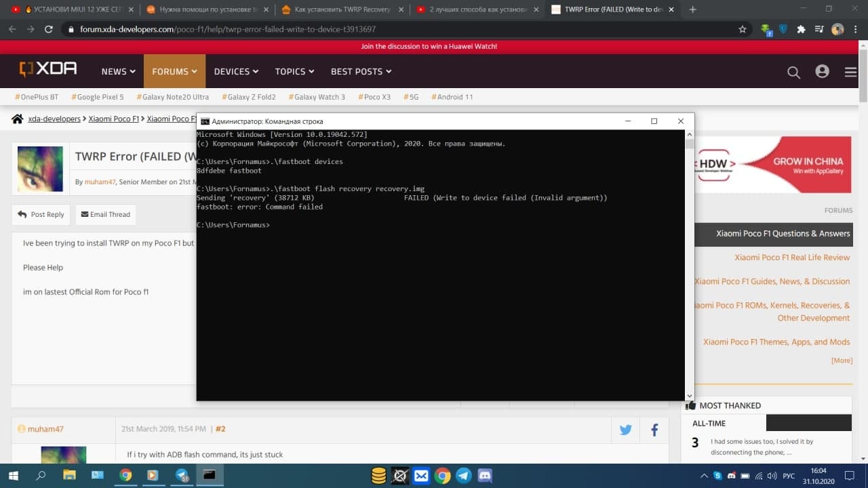Open the #Galaxy Note20 Ultra tag

tap(173, 97)
